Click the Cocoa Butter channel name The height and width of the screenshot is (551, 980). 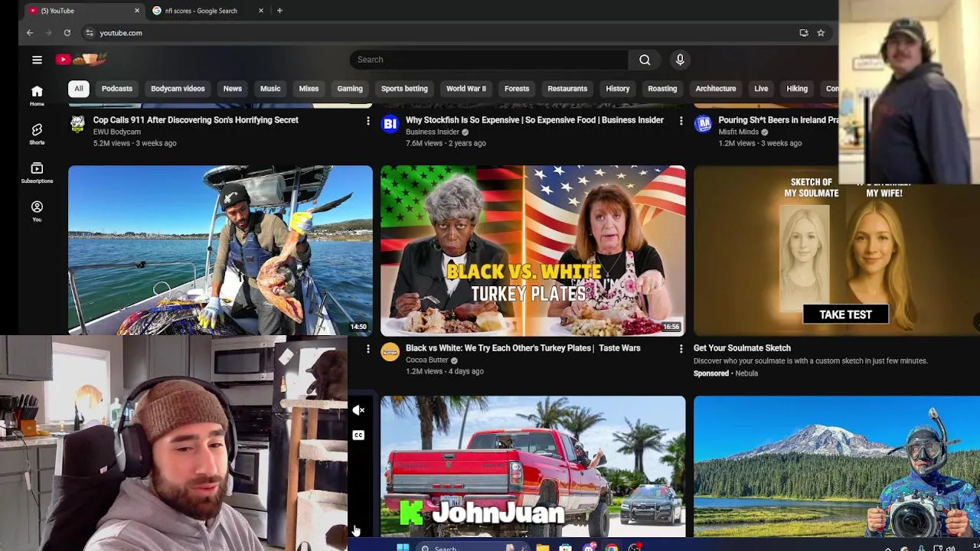[427, 360]
